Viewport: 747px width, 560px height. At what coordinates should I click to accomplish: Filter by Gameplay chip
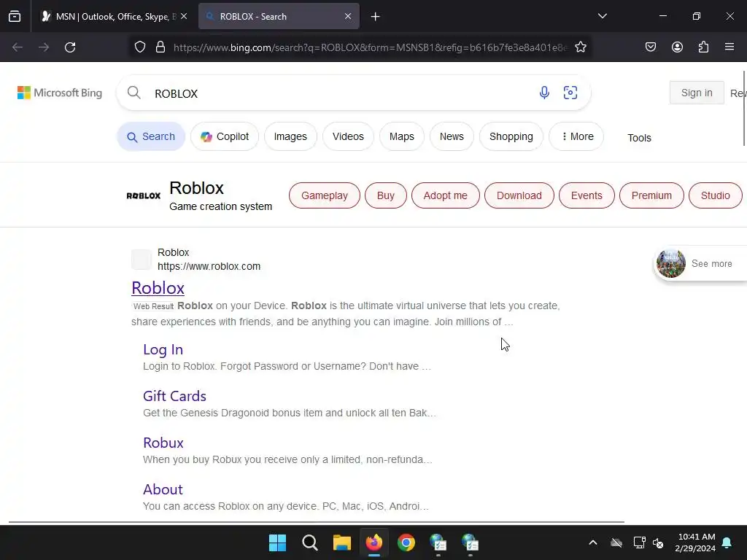[x=325, y=195]
